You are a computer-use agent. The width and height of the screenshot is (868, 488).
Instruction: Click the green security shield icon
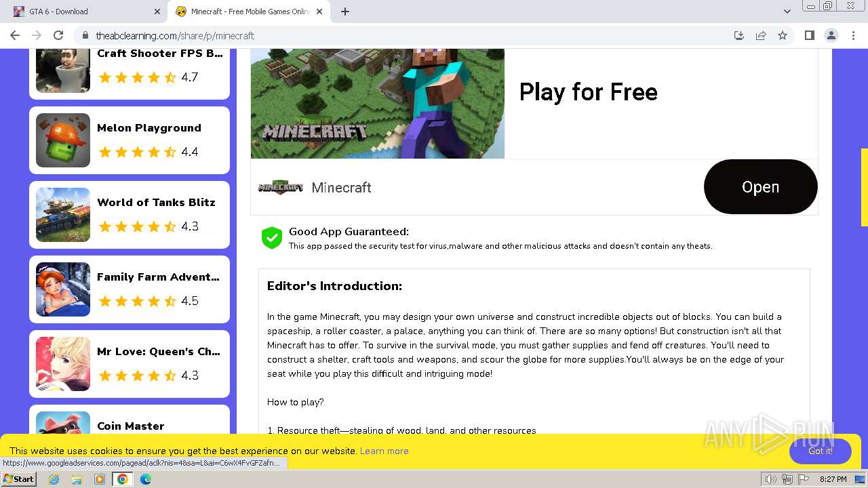click(272, 238)
